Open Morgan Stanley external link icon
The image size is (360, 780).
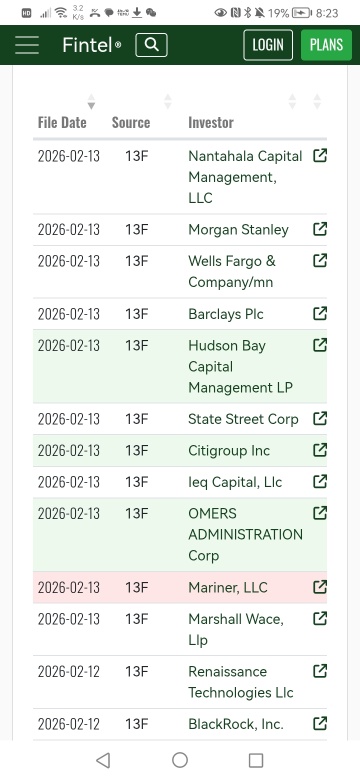click(x=320, y=229)
